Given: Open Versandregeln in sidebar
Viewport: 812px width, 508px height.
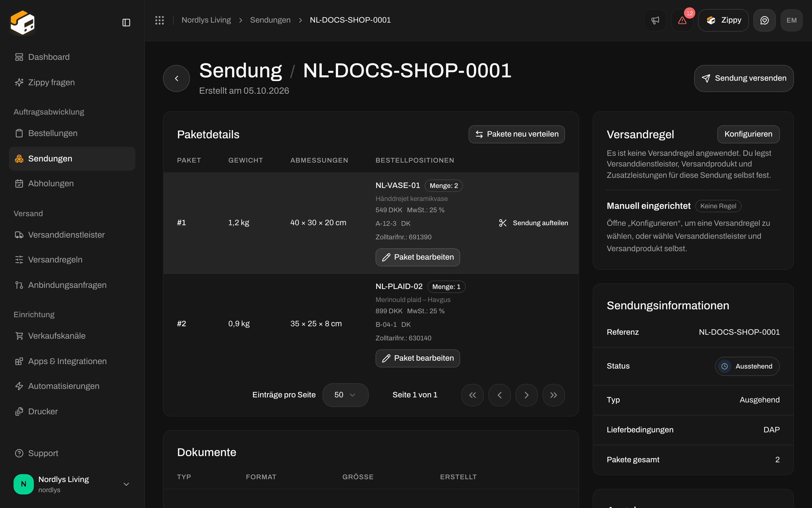Looking at the screenshot, I should pos(72,259).
